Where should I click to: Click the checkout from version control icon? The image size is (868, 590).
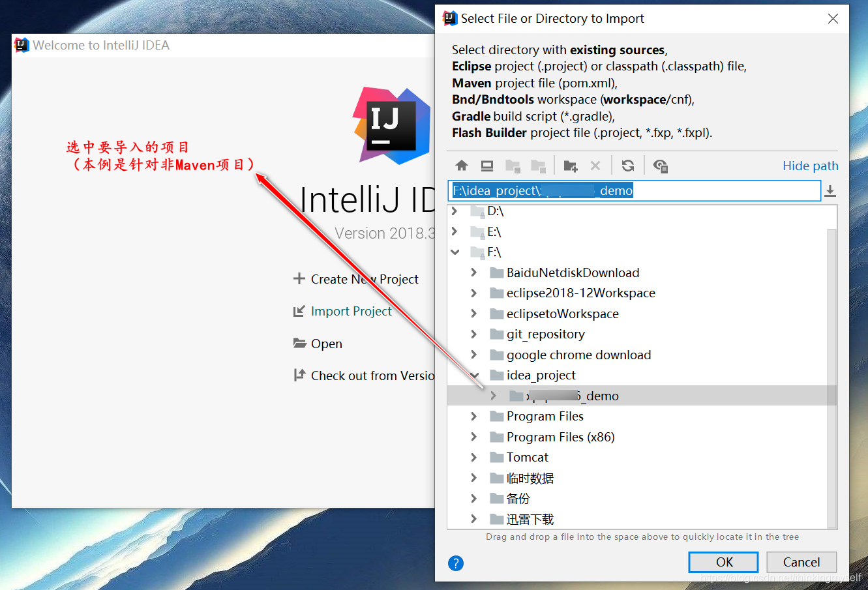pyautogui.click(x=299, y=375)
